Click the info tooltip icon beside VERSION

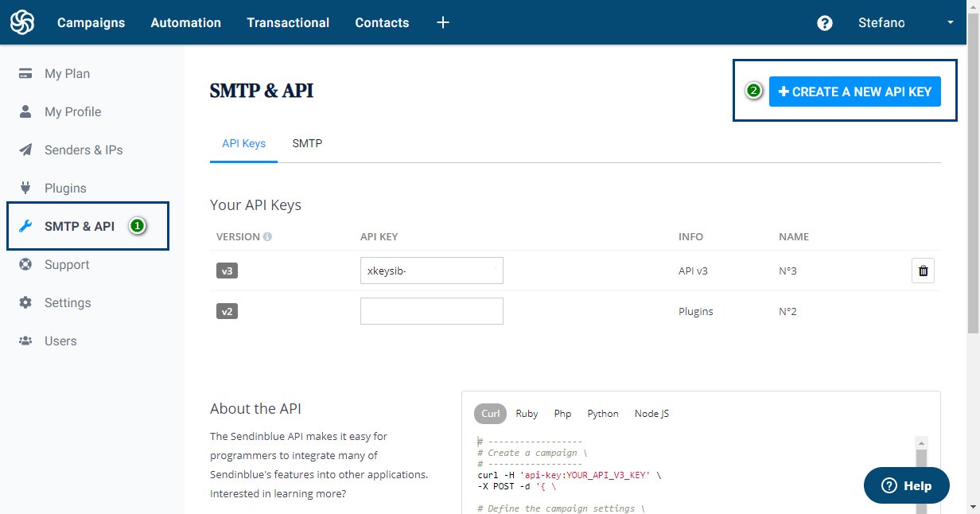click(x=266, y=236)
